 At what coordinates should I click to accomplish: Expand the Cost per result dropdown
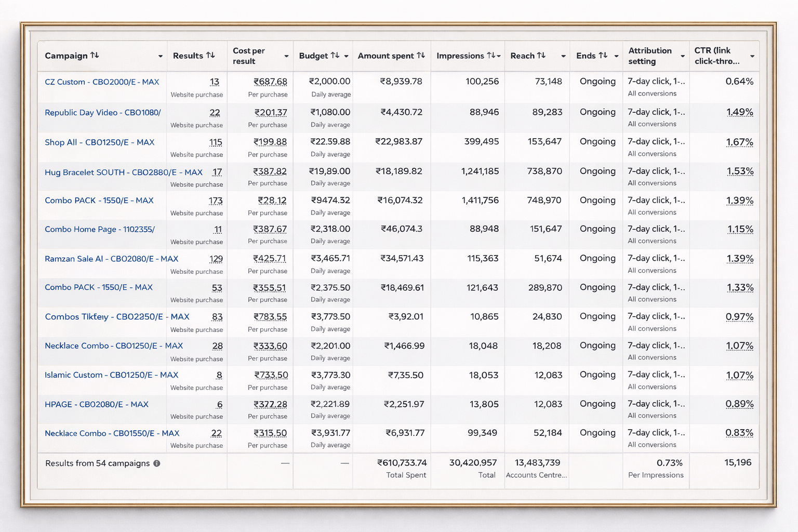286,56
